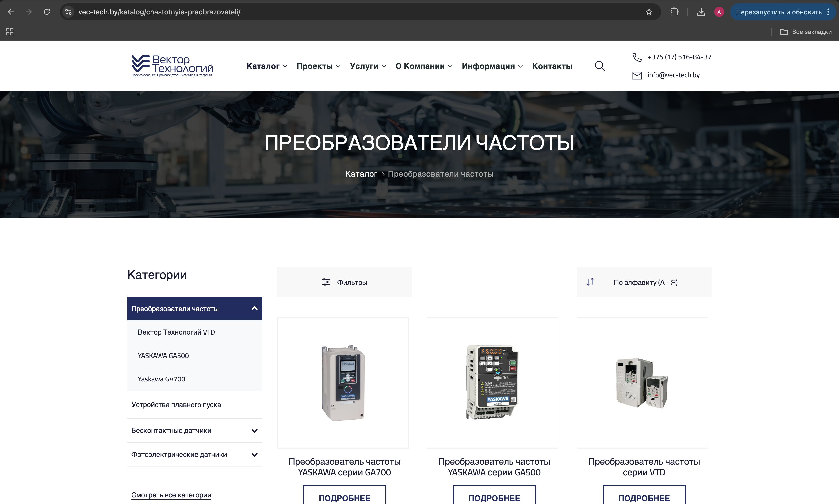
Task: Expand Проекты menu chevron arrow
Action: pyautogui.click(x=338, y=67)
